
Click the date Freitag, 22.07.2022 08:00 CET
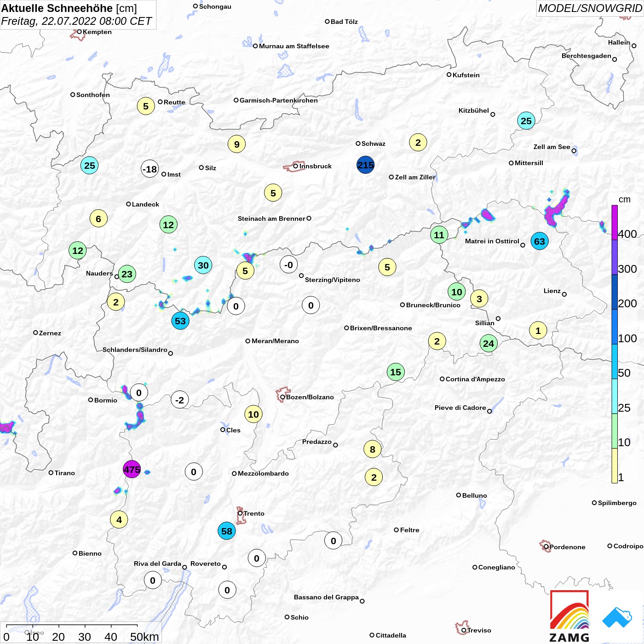click(76, 21)
